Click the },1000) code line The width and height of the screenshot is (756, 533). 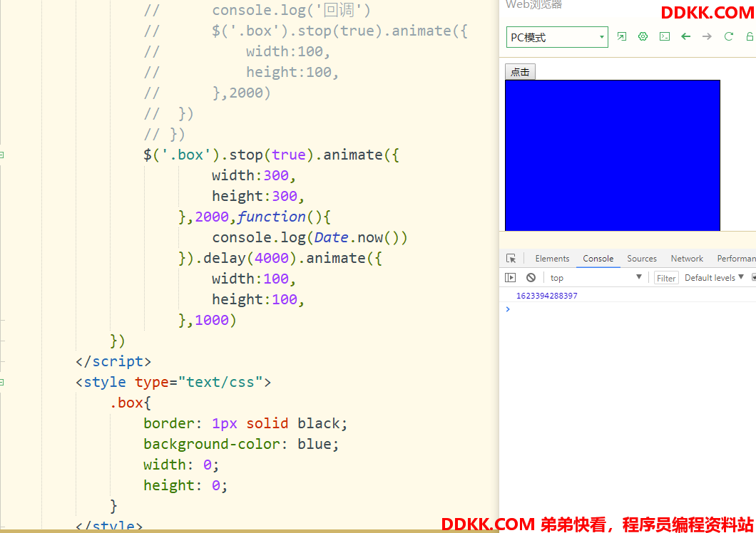click(x=208, y=320)
